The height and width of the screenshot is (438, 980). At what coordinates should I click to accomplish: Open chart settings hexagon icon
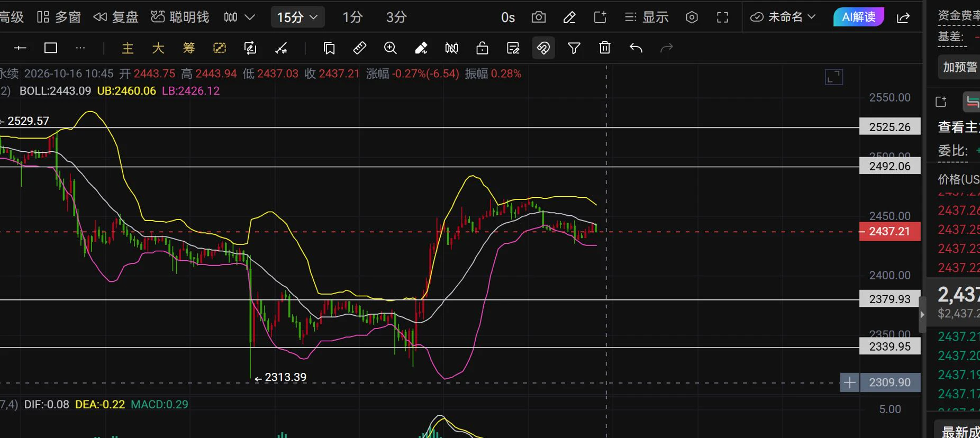[x=692, y=17]
